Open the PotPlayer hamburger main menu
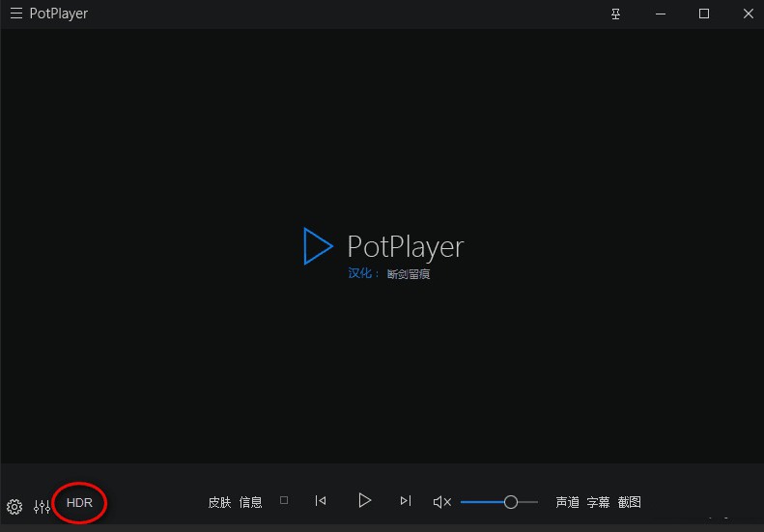This screenshot has height=532, width=764. [16, 14]
